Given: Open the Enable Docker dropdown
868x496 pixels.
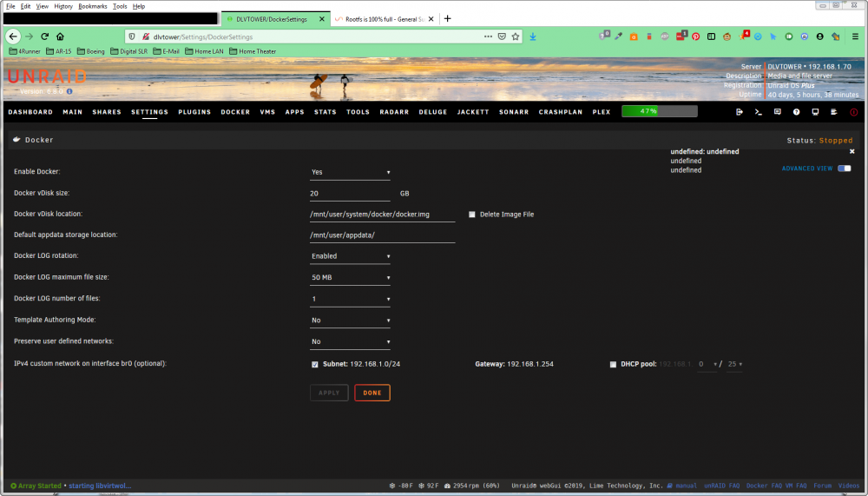Looking at the screenshot, I should pyautogui.click(x=350, y=172).
